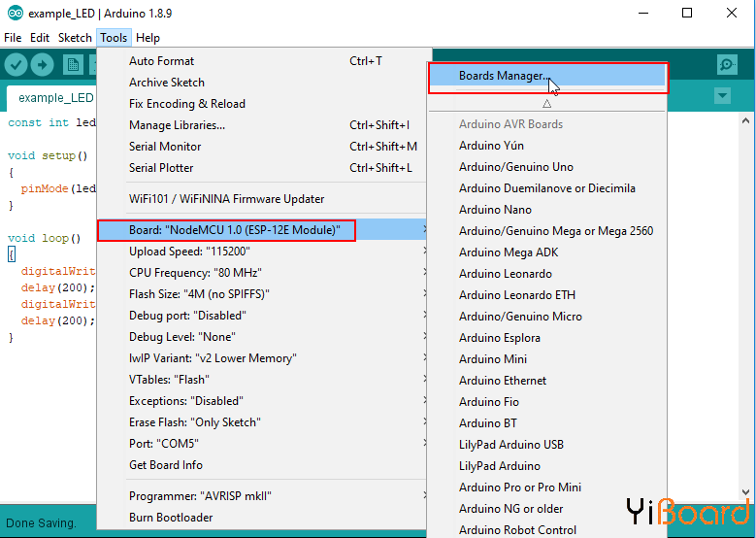Click the Arduino logo in title bar
The height and width of the screenshot is (538, 756).
click(15, 13)
